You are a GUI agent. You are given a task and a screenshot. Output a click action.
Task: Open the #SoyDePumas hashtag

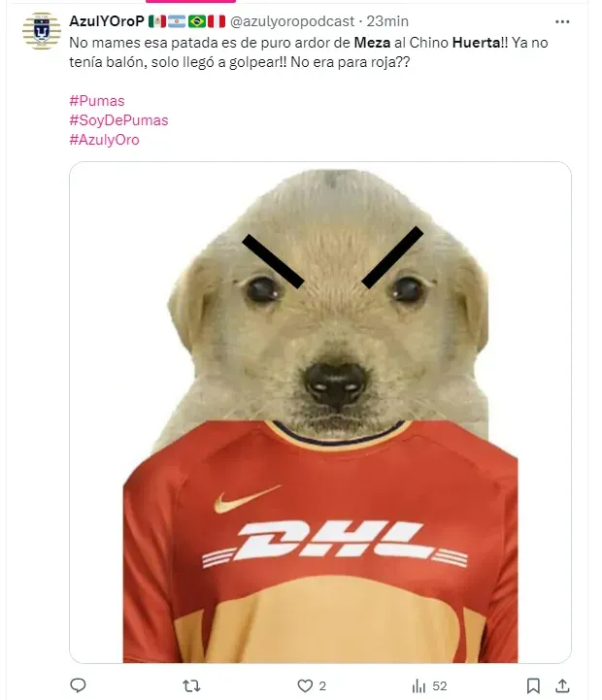point(118,120)
